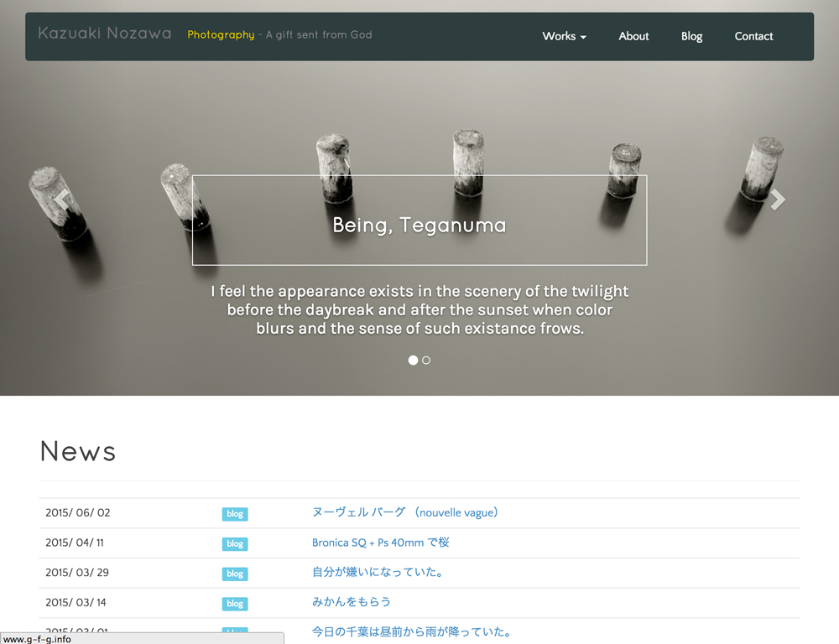Image resolution: width=839 pixels, height=644 pixels.
Task: Click the next slide arrow on carousel
Action: 777,200
